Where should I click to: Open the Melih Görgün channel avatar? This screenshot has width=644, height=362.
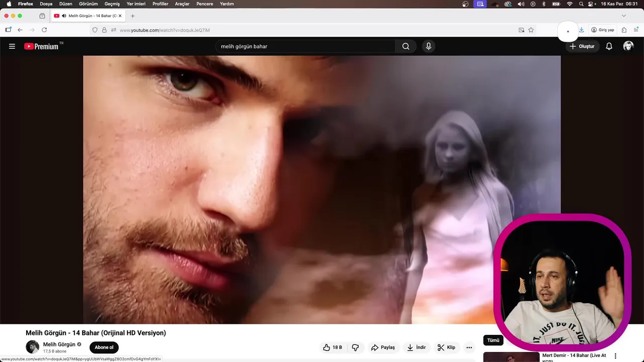32,347
